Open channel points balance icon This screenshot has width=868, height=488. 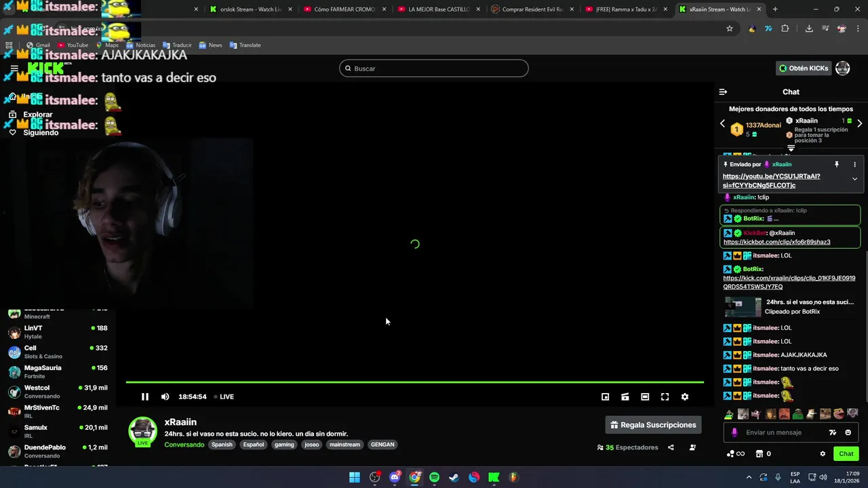coord(735,453)
